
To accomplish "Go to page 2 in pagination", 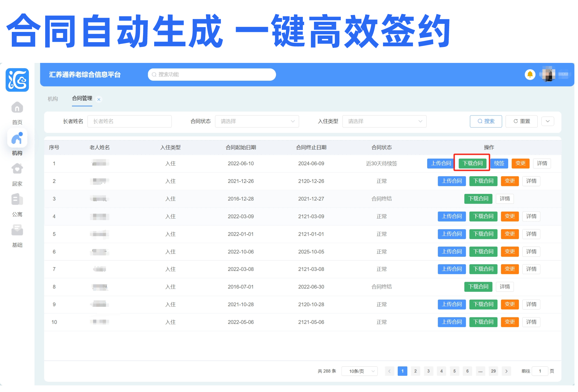I will click(x=415, y=371).
